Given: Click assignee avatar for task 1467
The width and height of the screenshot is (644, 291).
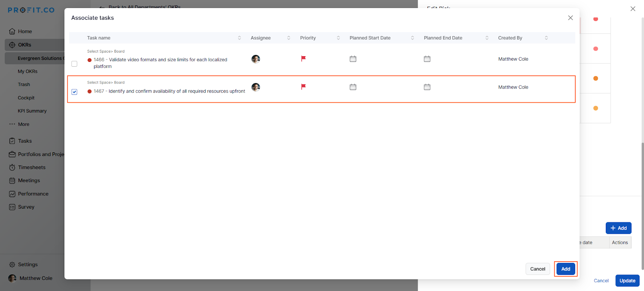Looking at the screenshot, I should coord(256,87).
